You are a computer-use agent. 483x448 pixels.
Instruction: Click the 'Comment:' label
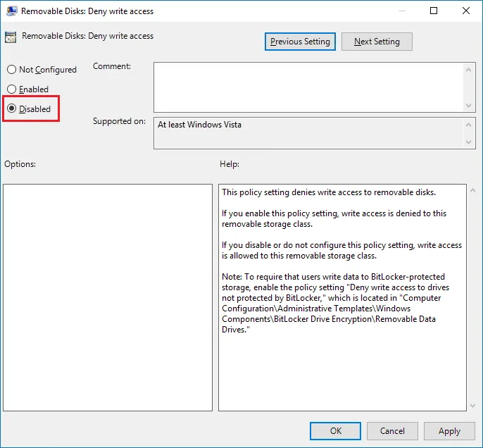pos(112,66)
